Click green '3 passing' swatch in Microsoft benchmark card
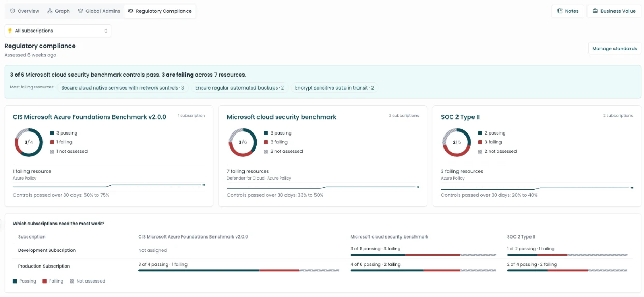Viewport: 644px width, 297px height. [x=266, y=133]
